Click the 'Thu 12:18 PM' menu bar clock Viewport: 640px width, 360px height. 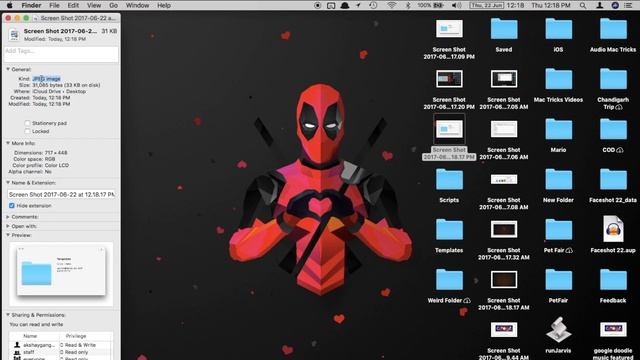point(551,5)
